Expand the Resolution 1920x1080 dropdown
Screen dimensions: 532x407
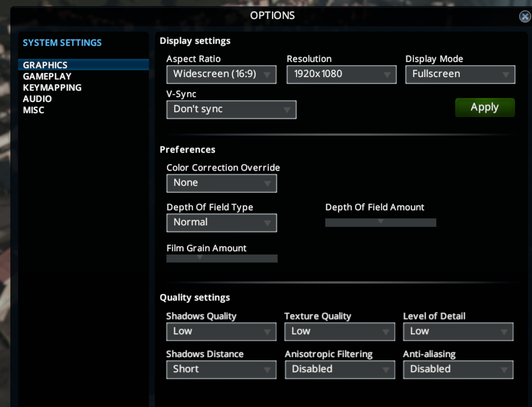coord(341,74)
